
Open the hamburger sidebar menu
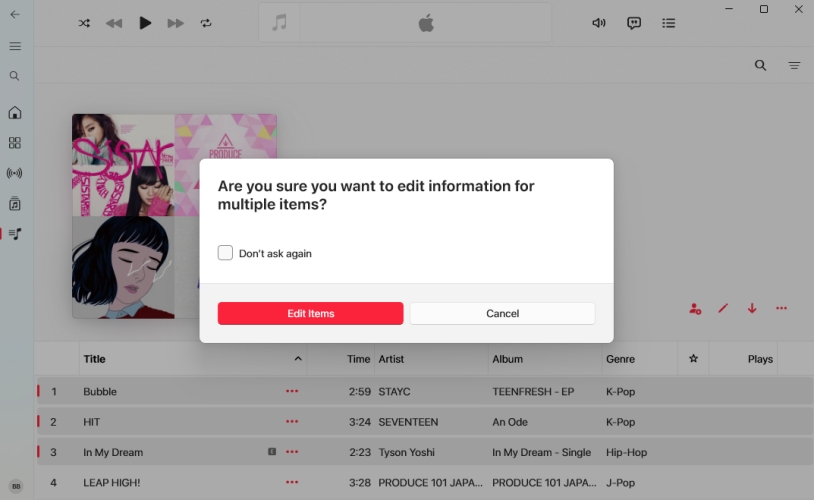tap(15, 46)
